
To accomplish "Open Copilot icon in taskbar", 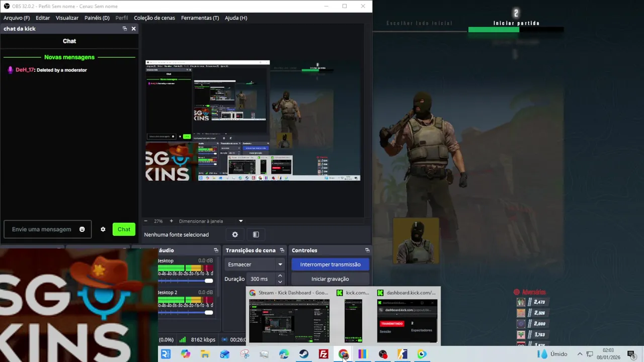I will click(x=185, y=354).
